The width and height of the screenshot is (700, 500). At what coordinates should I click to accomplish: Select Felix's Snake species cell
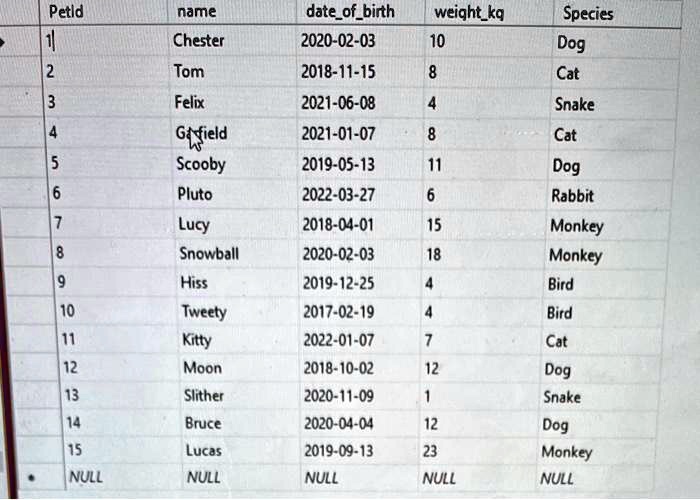[574, 104]
